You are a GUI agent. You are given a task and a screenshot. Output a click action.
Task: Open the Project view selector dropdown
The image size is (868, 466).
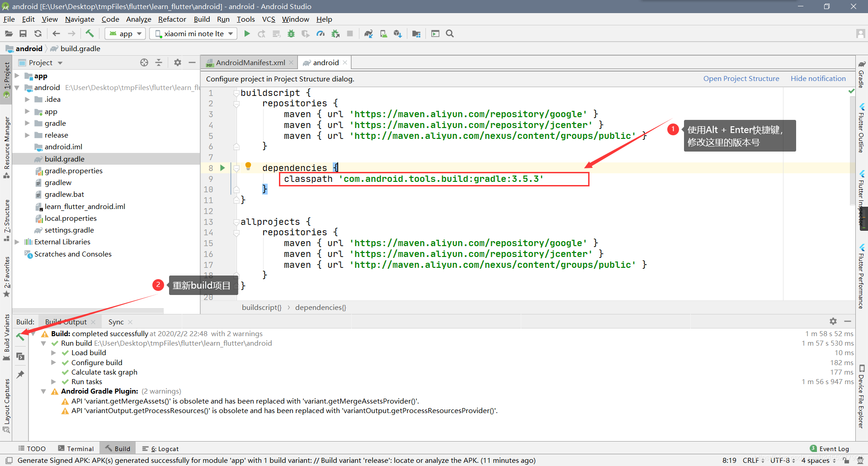point(41,62)
